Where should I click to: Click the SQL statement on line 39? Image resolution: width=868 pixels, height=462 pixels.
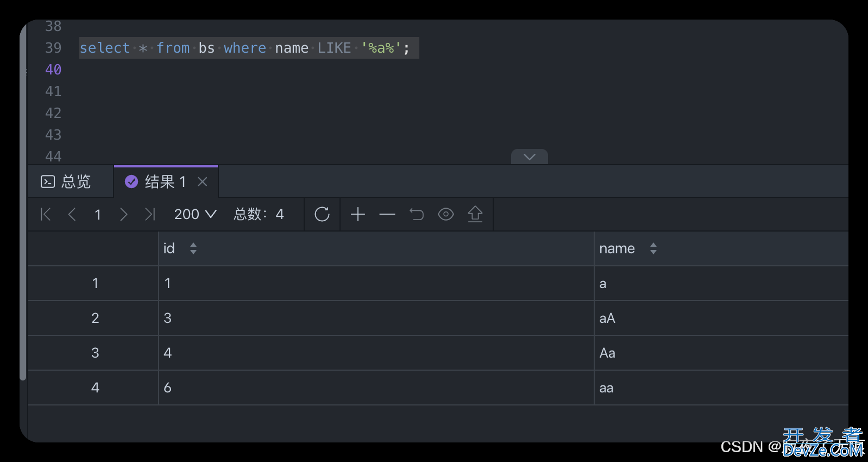point(244,48)
